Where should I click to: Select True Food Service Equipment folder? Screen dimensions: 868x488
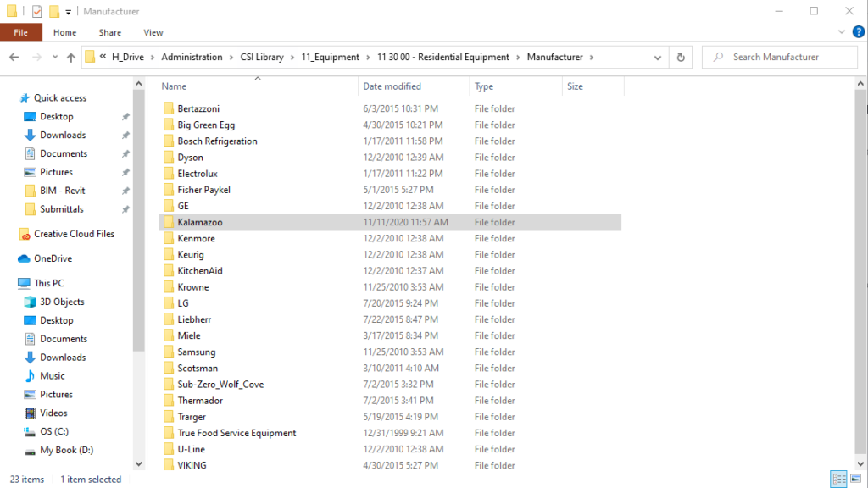[236, 433]
